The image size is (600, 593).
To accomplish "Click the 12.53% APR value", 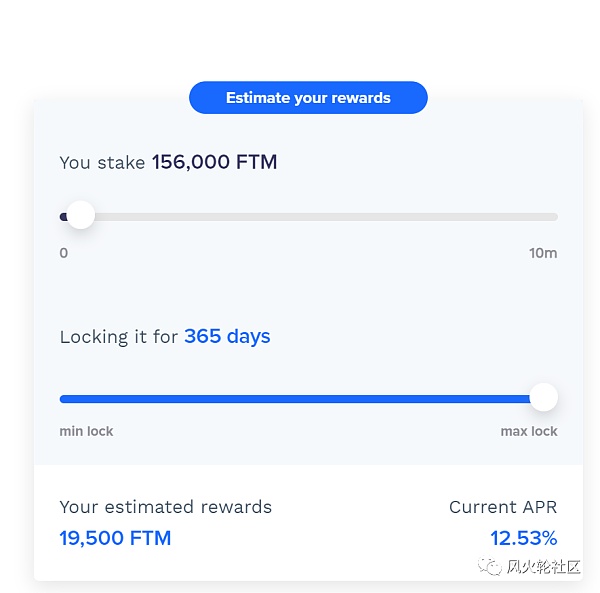I will (523, 538).
